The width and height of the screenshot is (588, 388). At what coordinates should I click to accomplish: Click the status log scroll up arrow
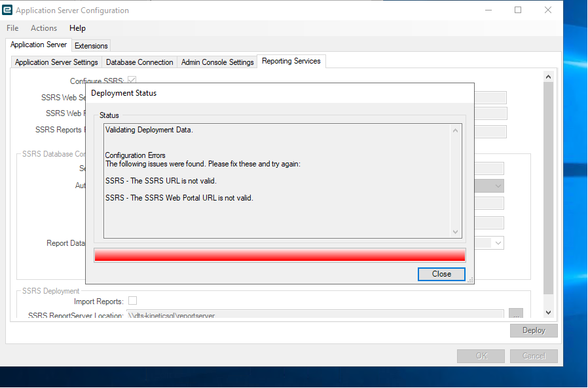[x=455, y=130]
